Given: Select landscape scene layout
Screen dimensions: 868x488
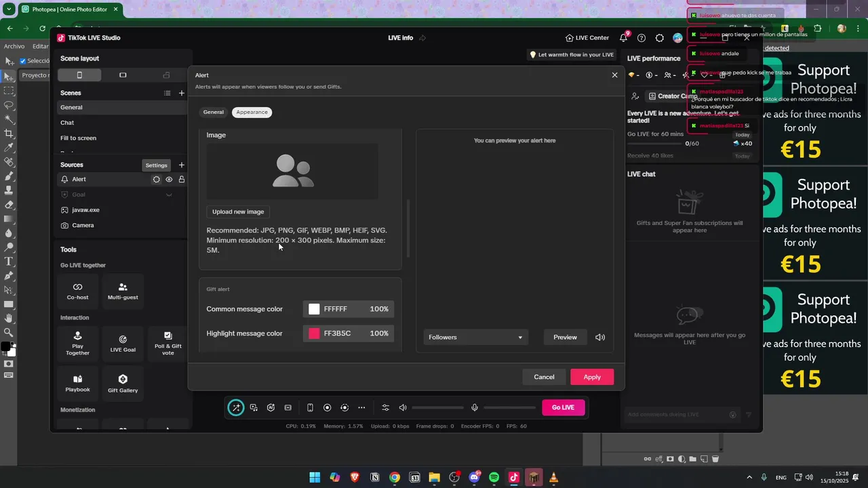Looking at the screenshot, I should click(123, 75).
